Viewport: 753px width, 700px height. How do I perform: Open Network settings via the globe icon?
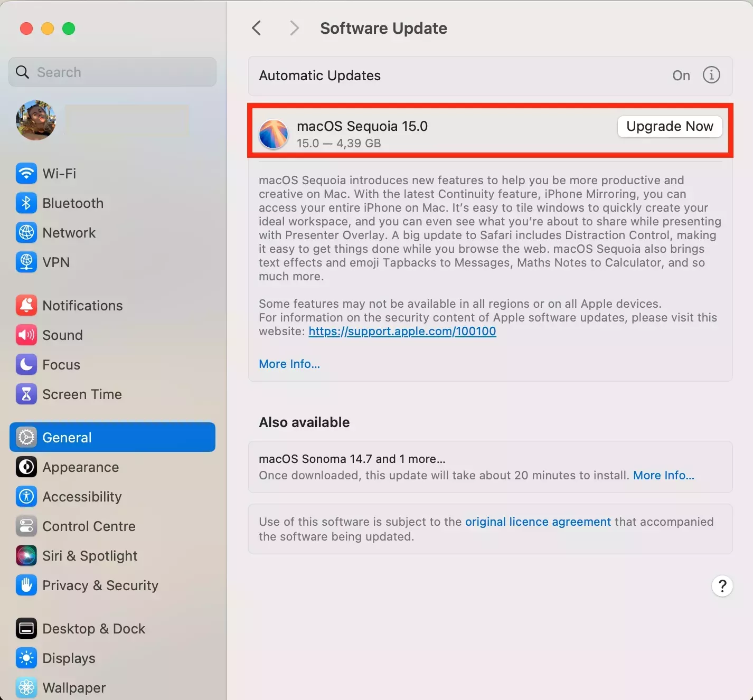point(26,232)
